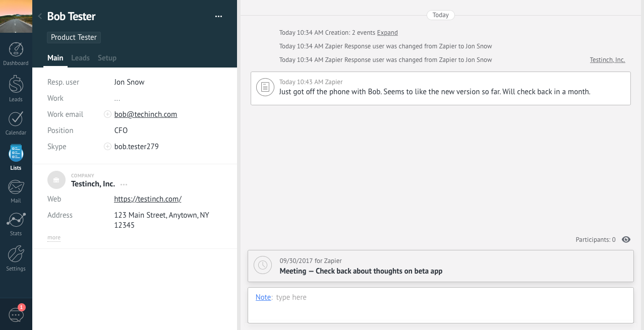Open the https://testinch.com/ web link
The image size is (644, 330).
[148, 199]
